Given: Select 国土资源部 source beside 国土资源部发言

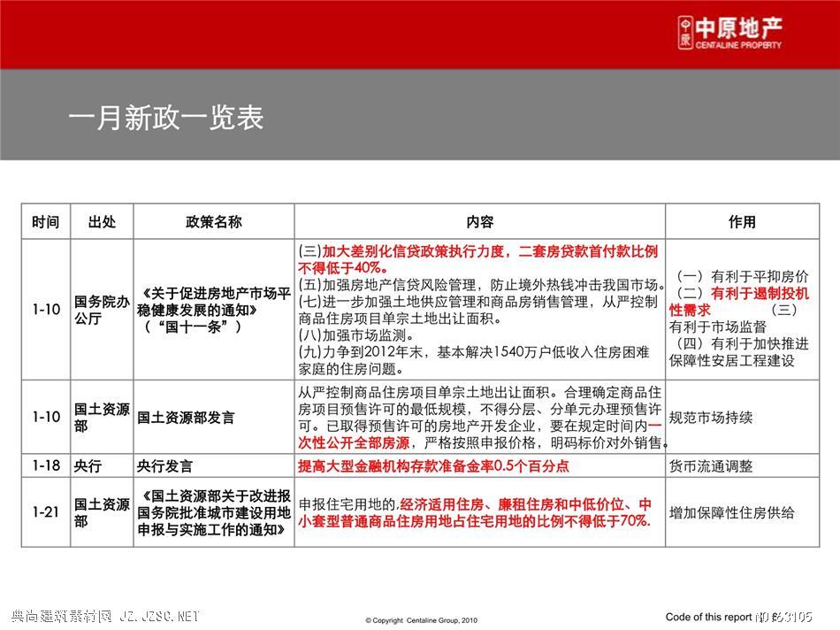Looking at the screenshot, I should [102, 417].
